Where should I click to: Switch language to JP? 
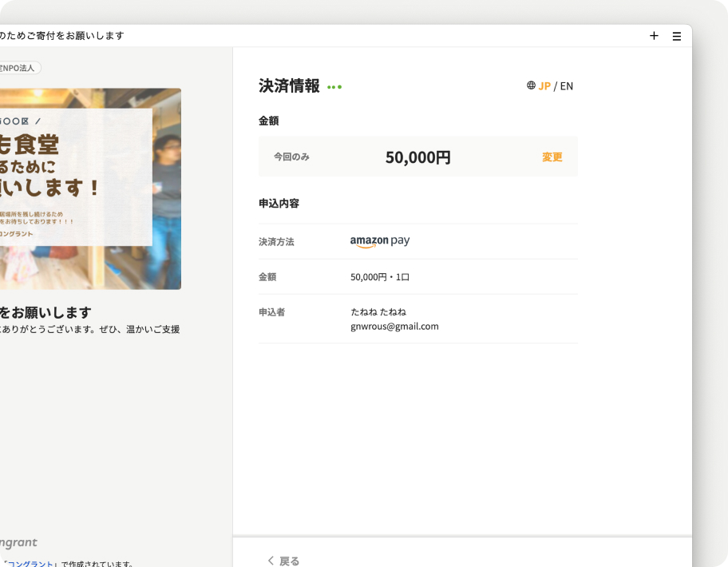[544, 86]
